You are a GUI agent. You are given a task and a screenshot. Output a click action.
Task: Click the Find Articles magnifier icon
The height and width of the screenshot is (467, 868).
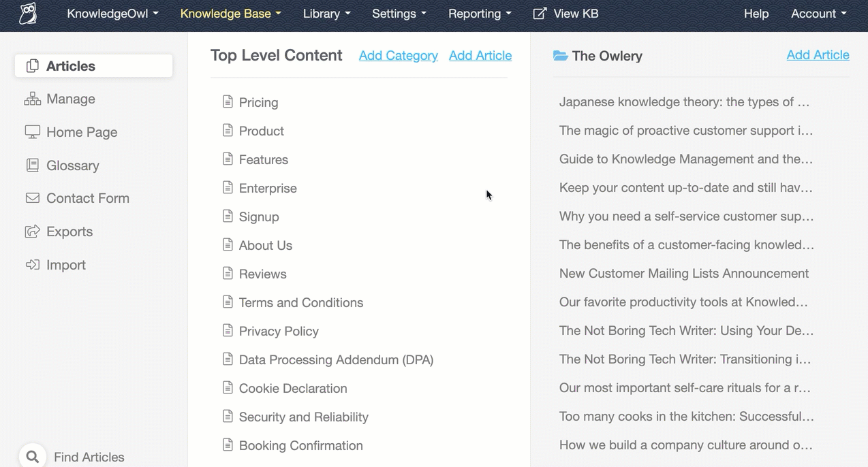pyautogui.click(x=32, y=456)
